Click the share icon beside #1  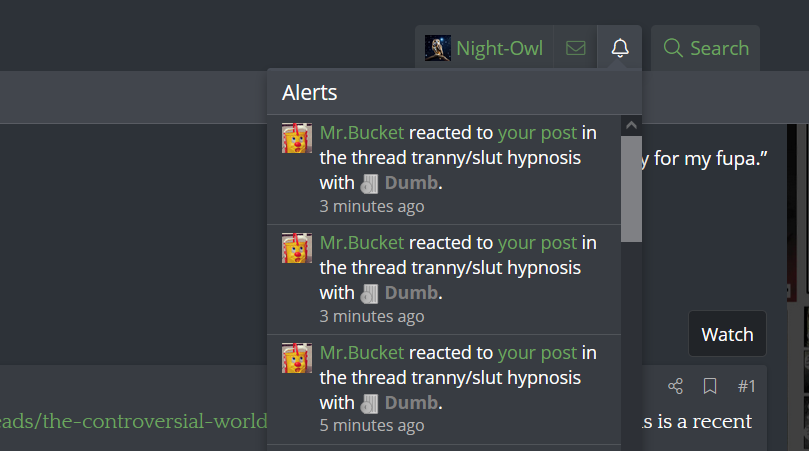[x=675, y=386]
